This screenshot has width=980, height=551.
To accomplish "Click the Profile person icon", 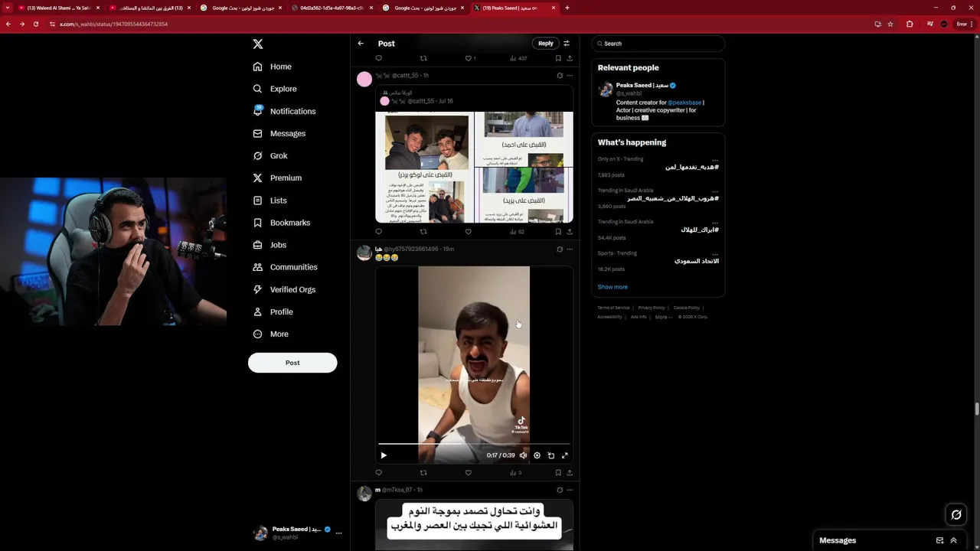I will coord(258,311).
